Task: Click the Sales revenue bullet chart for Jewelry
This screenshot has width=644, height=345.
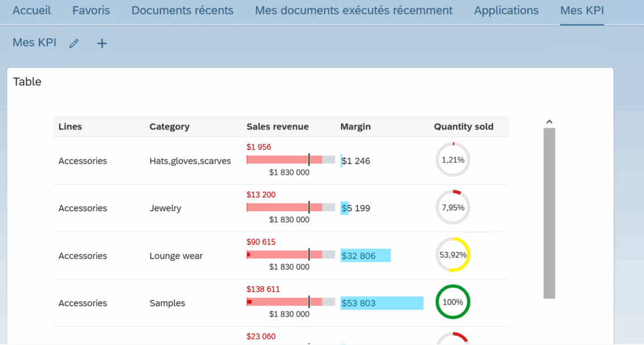Action: click(x=291, y=207)
